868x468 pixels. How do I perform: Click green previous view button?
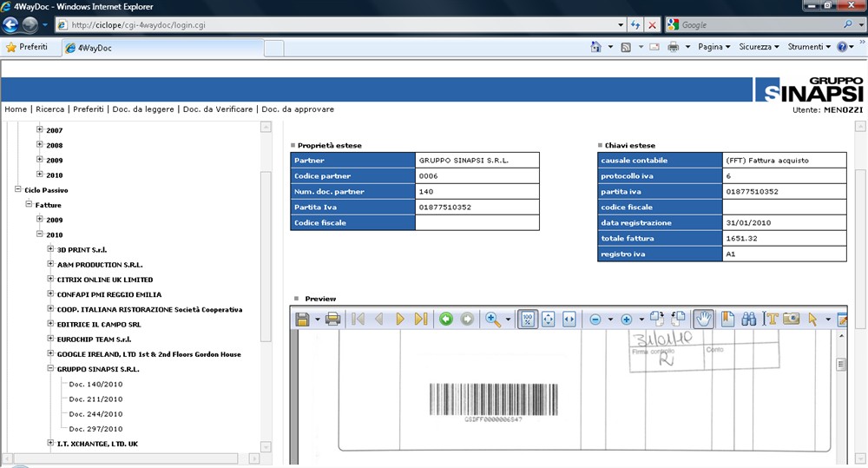click(x=446, y=319)
